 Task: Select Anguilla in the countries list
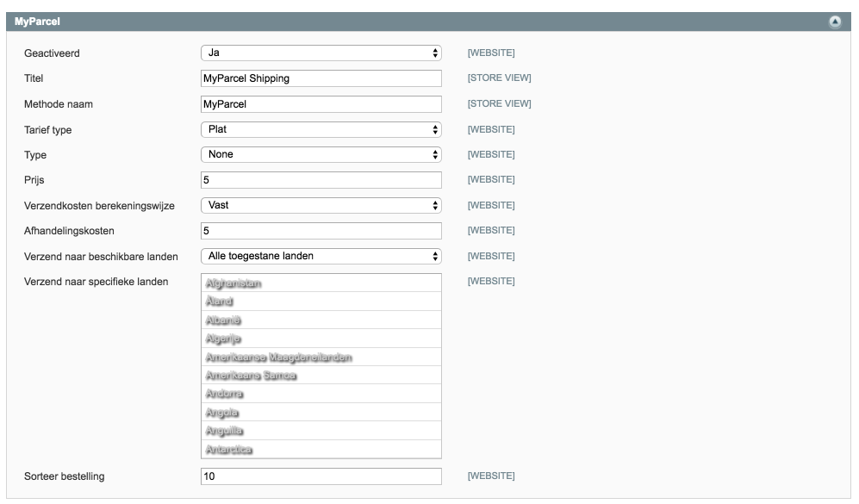(321, 431)
